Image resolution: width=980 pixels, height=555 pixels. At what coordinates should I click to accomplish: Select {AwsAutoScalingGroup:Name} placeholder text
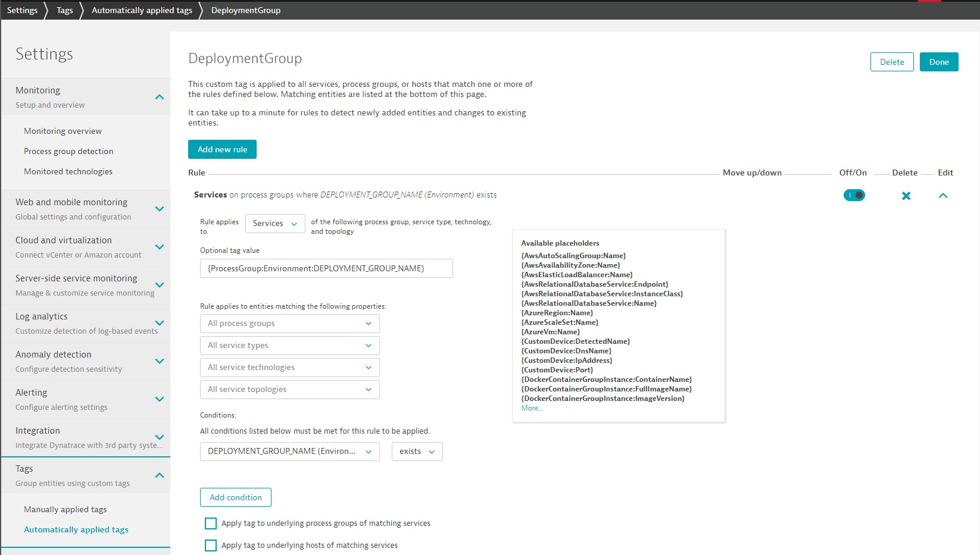pos(573,256)
